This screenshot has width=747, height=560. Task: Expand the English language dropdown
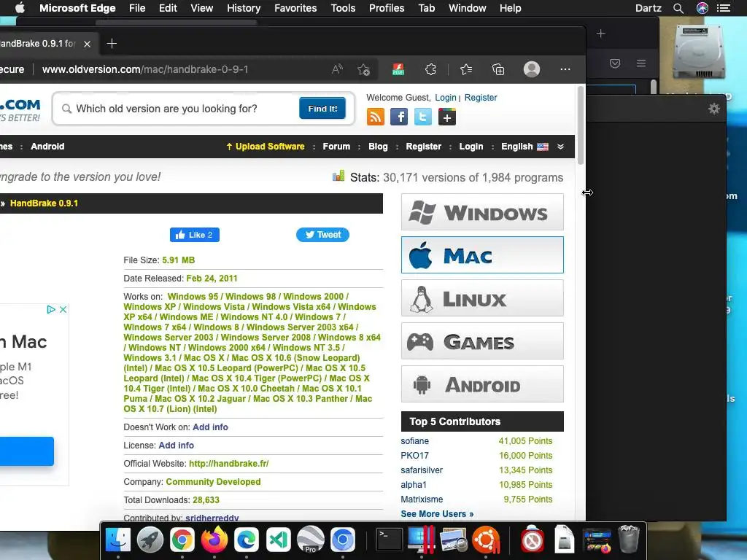click(x=525, y=147)
